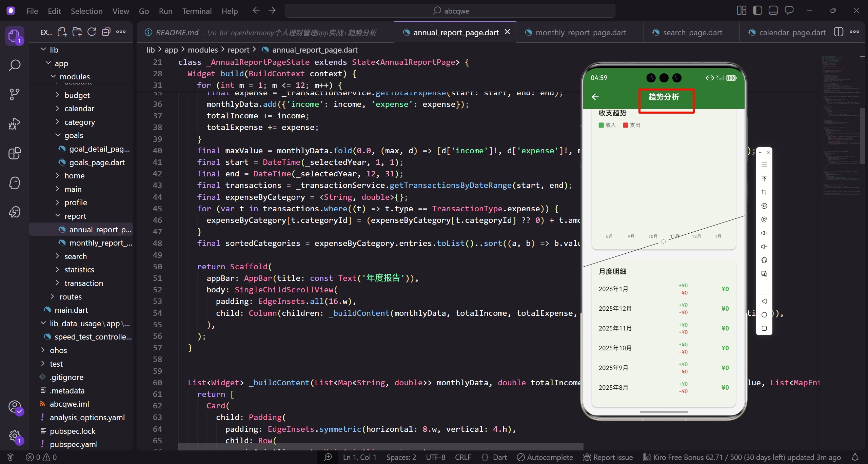Toggle the primary side bar layout
Viewport: 868px width, 464px height.
click(x=757, y=11)
